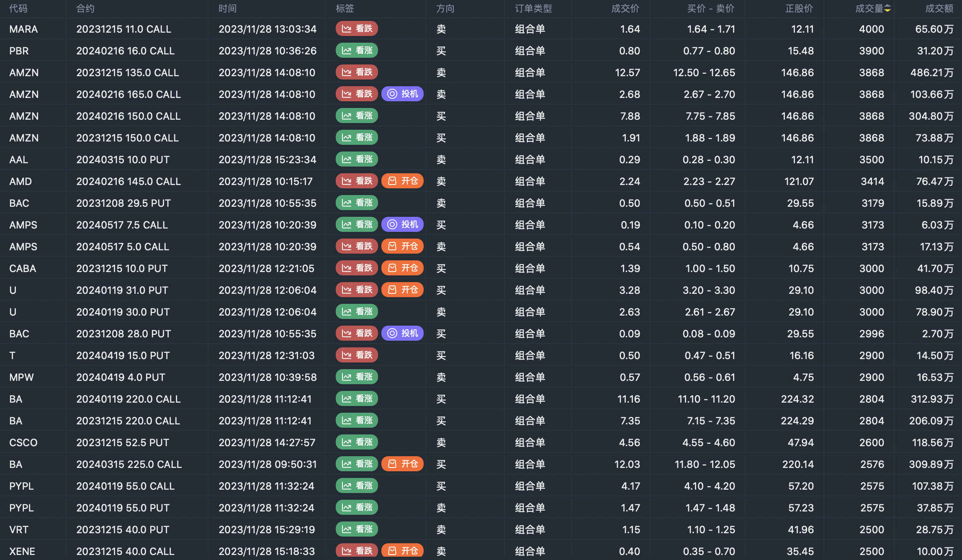Click the 看涨 tag on PBR row
Image resolution: width=962 pixels, height=560 pixels.
click(x=357, y=51)
